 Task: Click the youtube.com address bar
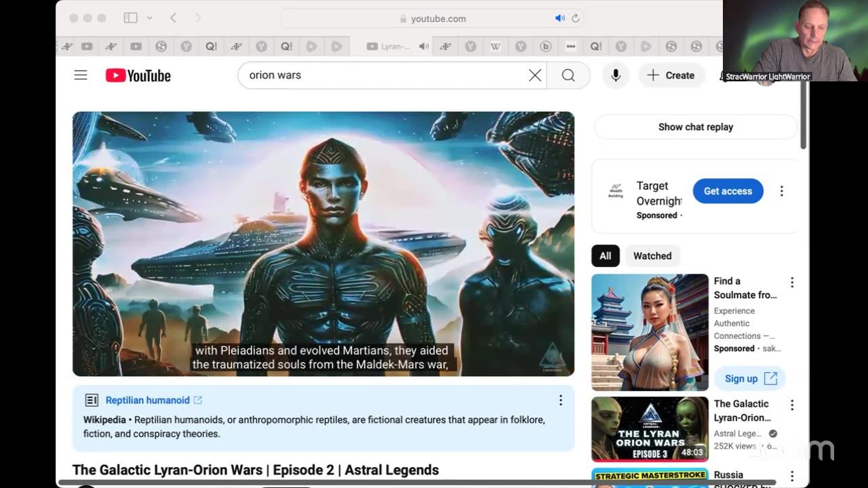(x=431, y=18)
